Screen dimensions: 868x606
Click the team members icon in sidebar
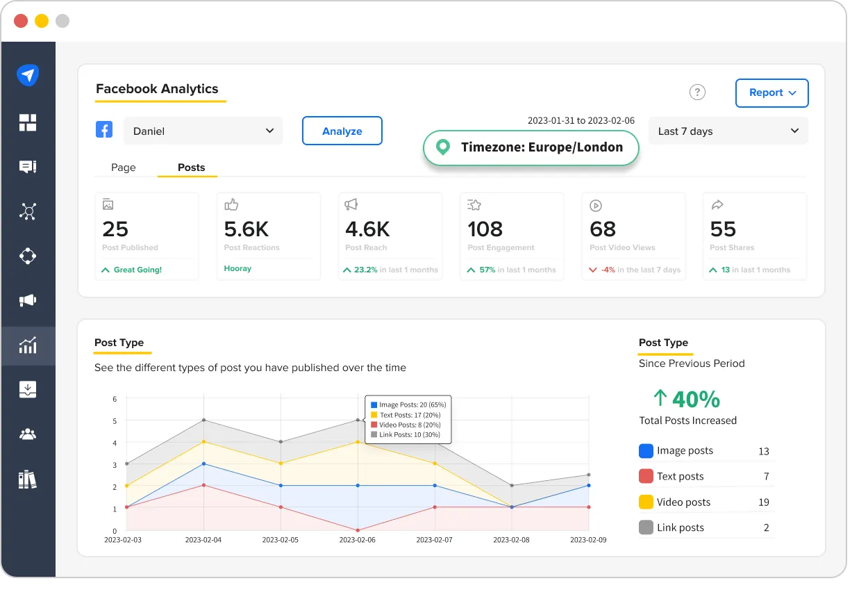tap(28, 434)
